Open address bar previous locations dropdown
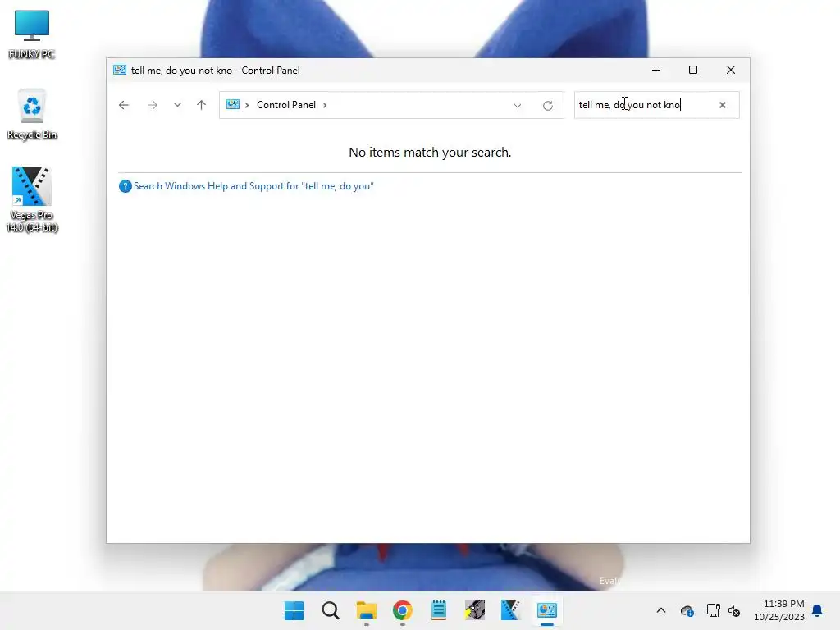 point(518,106)
